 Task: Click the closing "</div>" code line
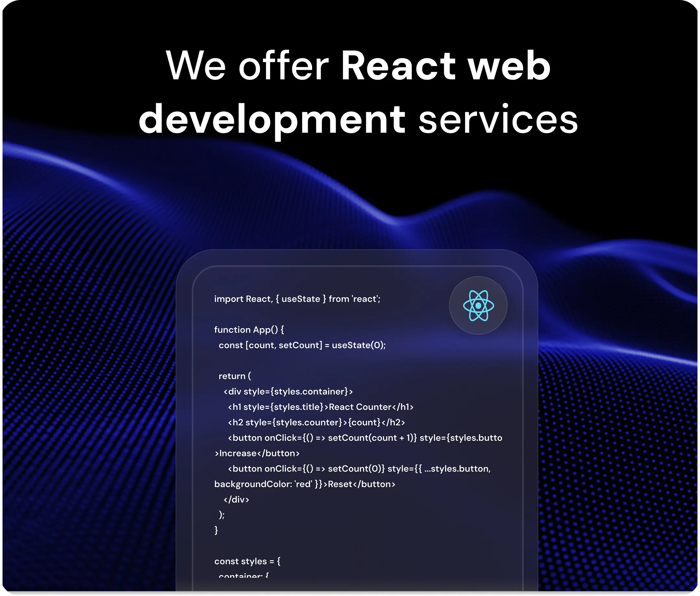[236, 499]
